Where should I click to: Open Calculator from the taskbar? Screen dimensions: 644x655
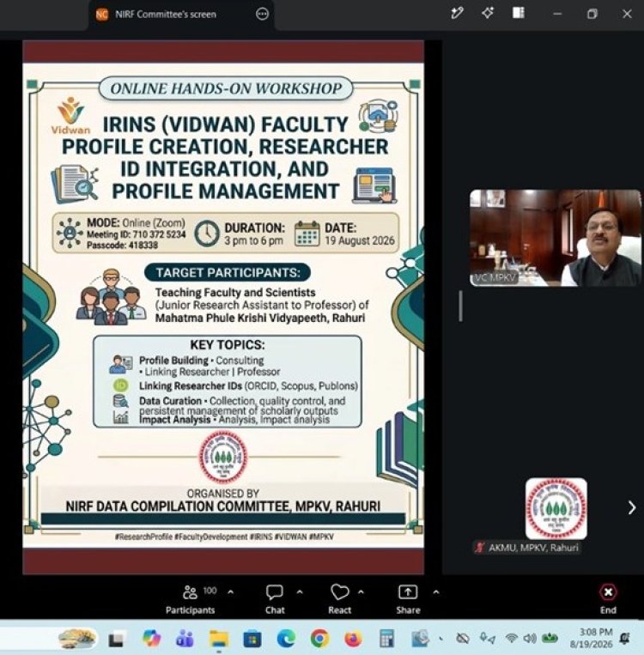(386, 639)
